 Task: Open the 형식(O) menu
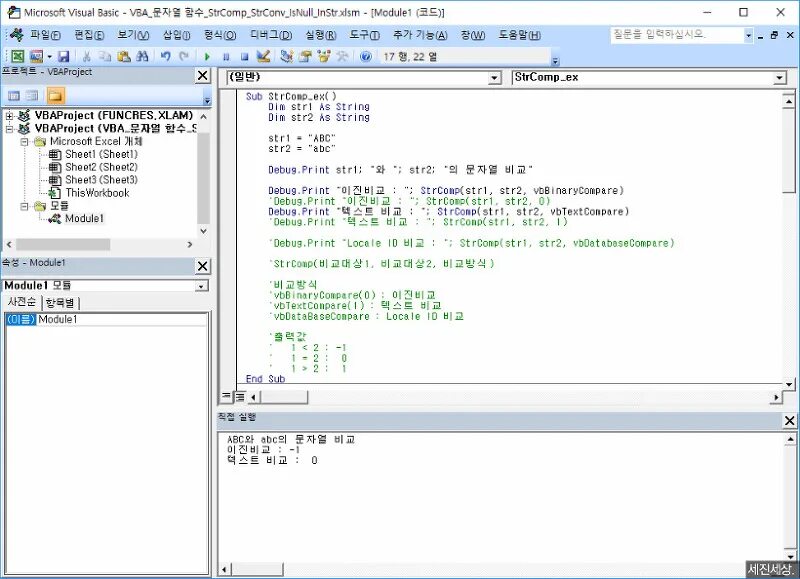coord(220,35)
